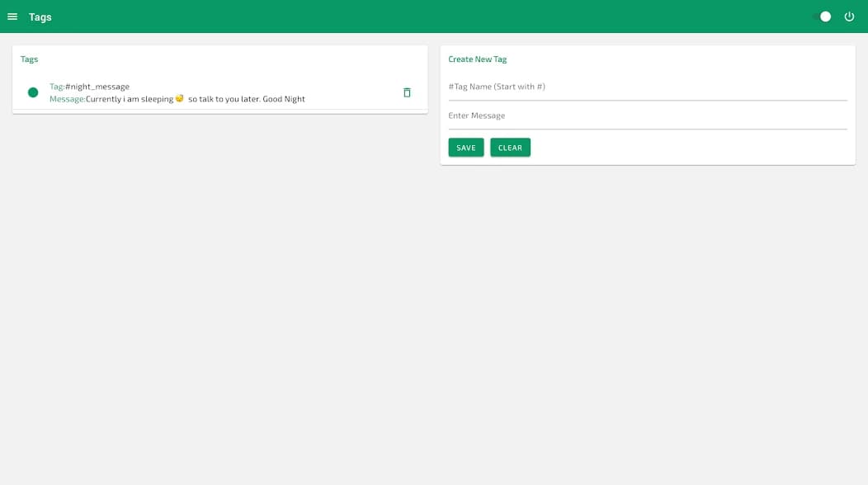The image size is (868, 485).
Task: Click the Tags heading on the left card
Action: (30, 59)
